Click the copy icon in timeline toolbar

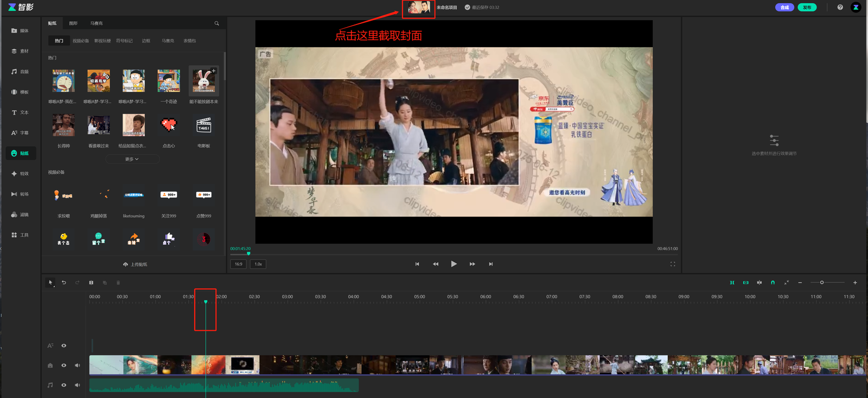105,282
